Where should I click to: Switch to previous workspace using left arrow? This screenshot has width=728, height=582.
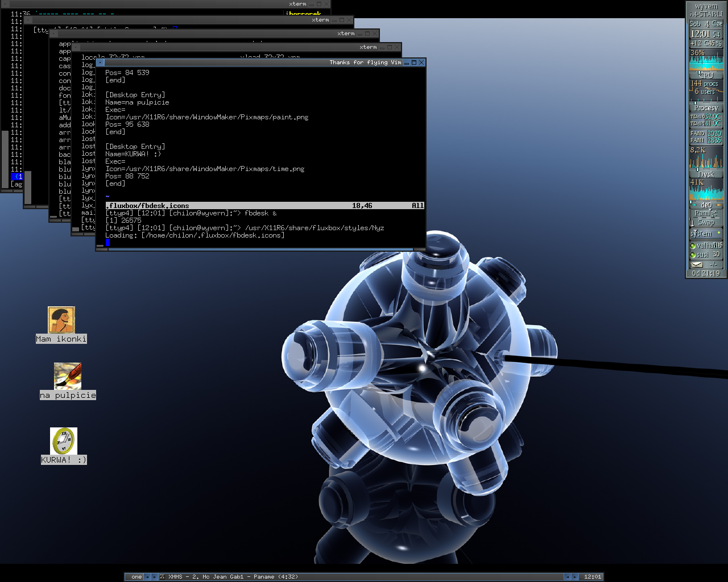click(147, 577)
